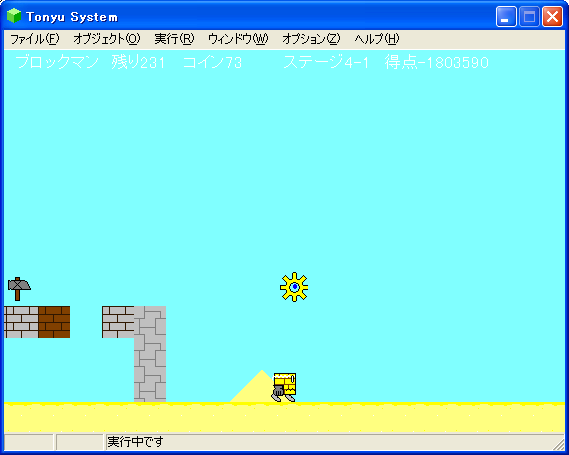Open the 実行(R) menu
Screen dimensions: 569x455
click(x=174, y=39)
